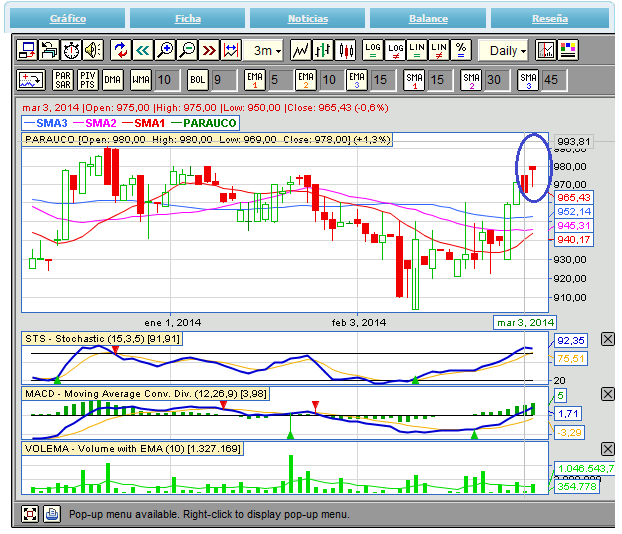Toggle the Bollinger bands BOL indicator

point(196,80)
